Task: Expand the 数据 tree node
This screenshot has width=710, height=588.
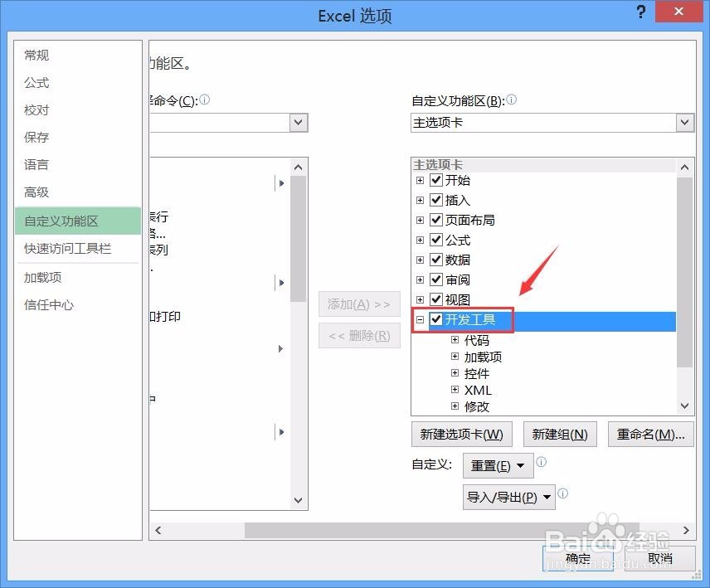Action: pos(421,260)
